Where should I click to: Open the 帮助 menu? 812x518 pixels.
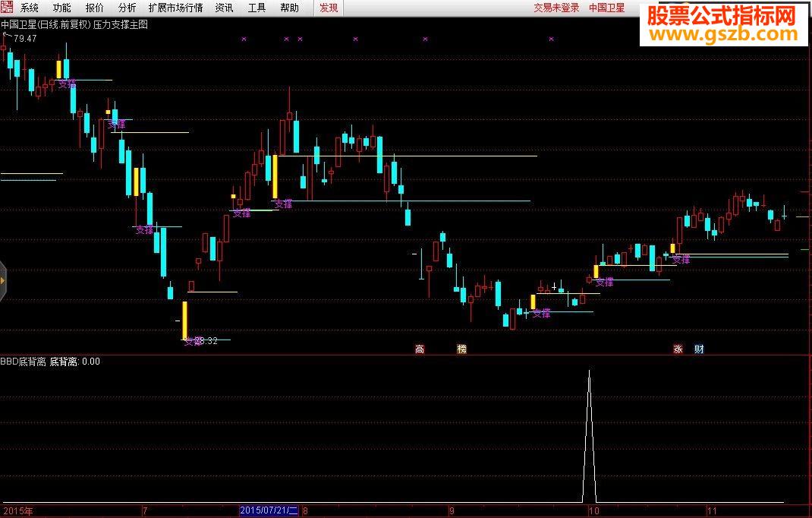click(x=289, y=8)
